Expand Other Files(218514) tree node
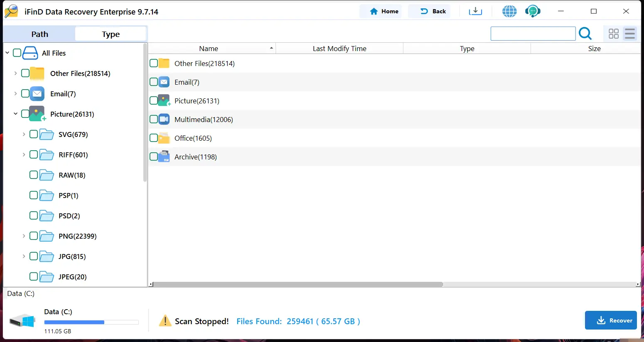The image size is (644, 342). coord(16,73)
